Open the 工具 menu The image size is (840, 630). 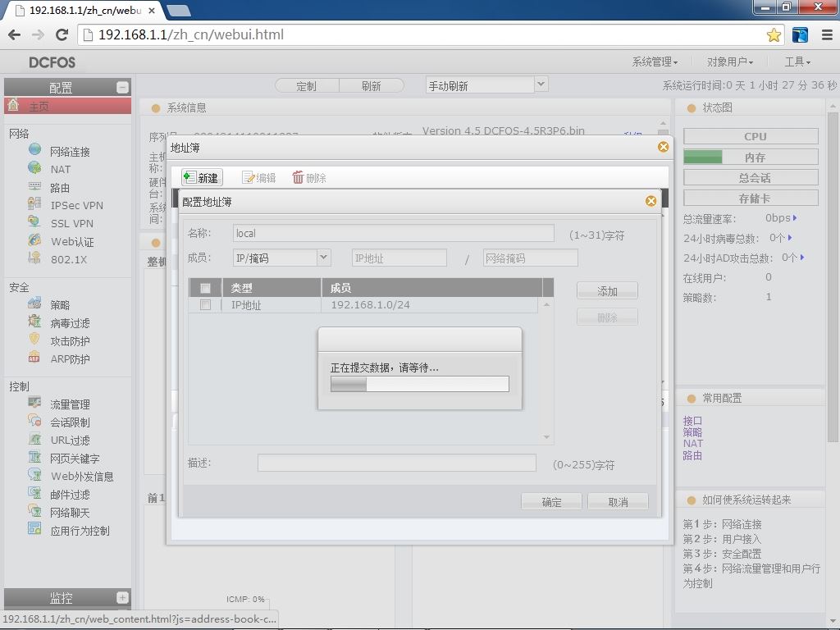tap(797, 62)
